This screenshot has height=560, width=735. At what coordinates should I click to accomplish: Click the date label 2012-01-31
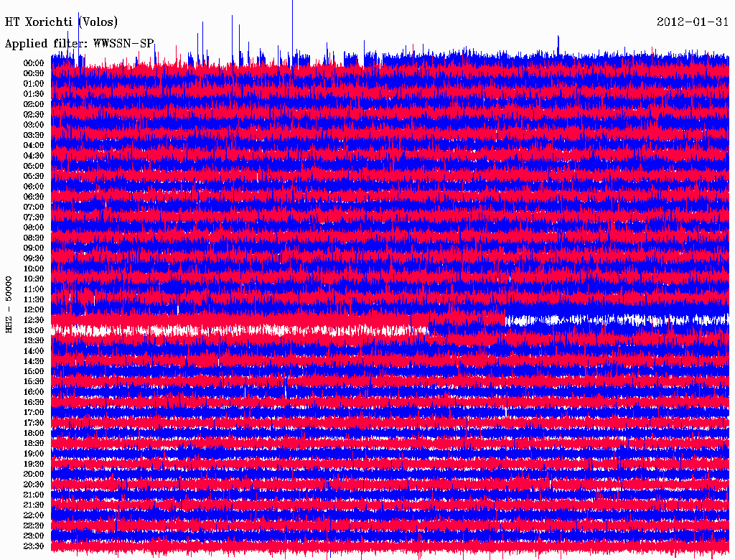point(693,22)
